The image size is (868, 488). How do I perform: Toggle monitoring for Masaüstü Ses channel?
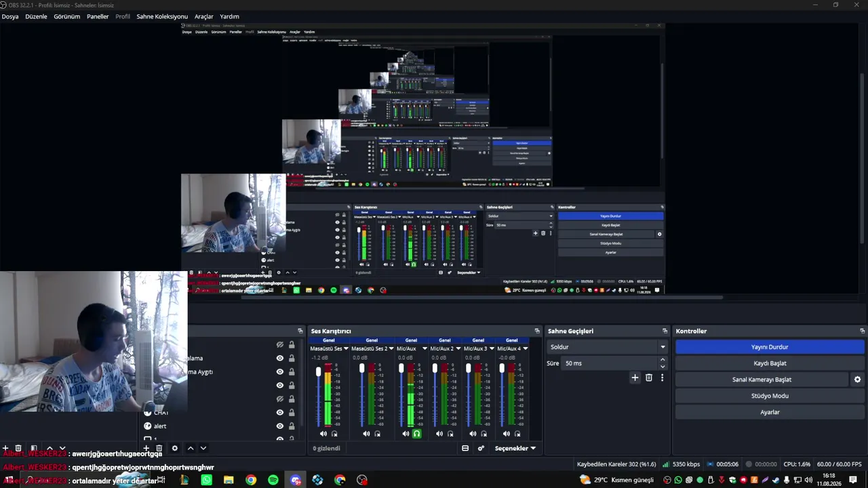[x=334, y=434]
